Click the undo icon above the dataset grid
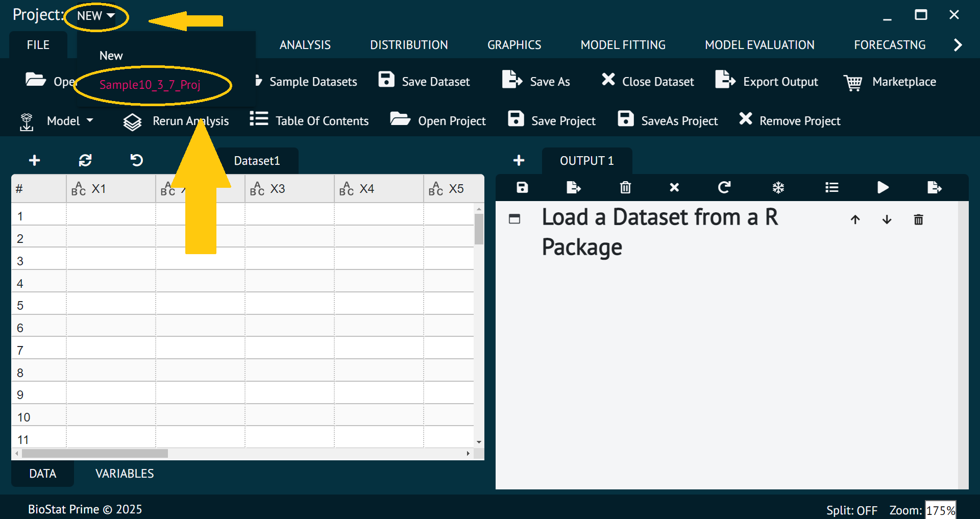The width and height of the screenshot is (980, 519). (136, 161)
